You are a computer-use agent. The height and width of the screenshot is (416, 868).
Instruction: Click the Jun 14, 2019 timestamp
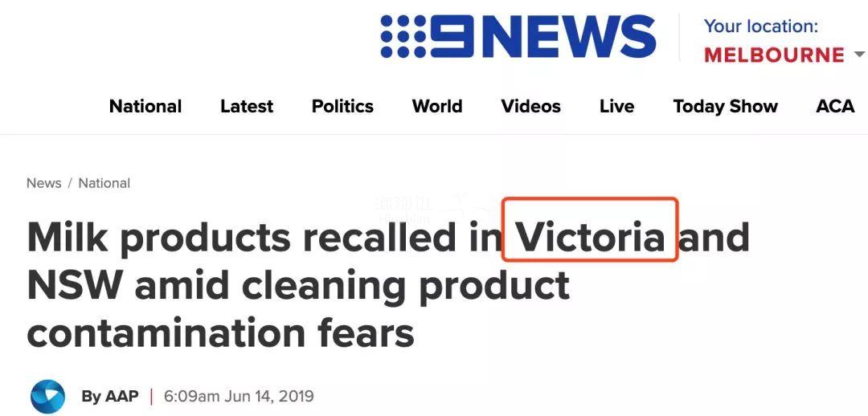[x=239, y=396]
